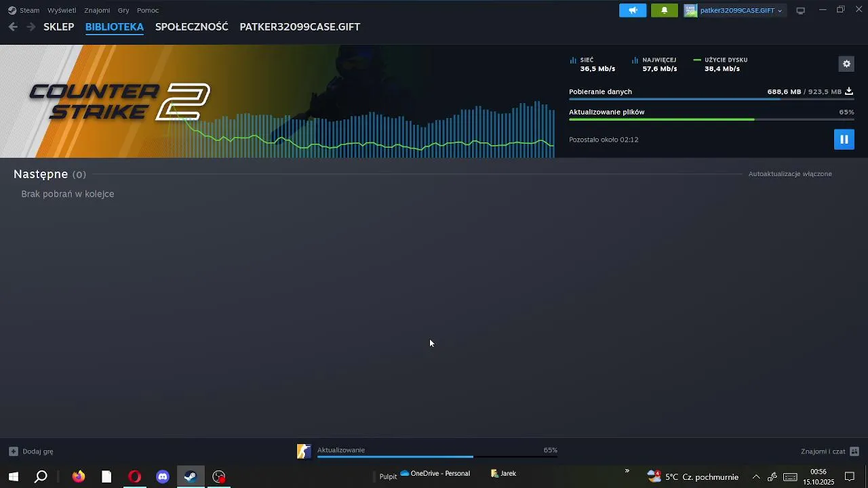Click the NAJWIĘCEJ peak speed label
Screen dimensions: 868x488
659,60
